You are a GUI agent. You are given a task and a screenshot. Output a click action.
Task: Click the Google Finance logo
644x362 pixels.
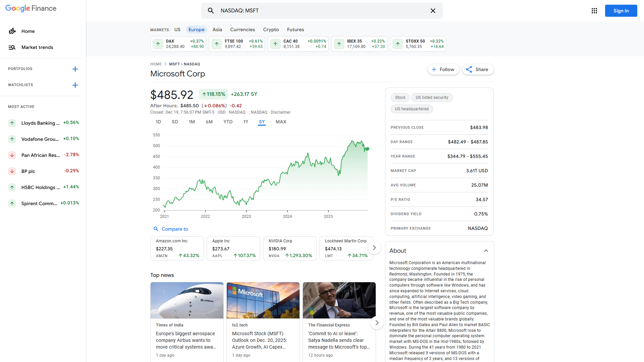point(31,8)
